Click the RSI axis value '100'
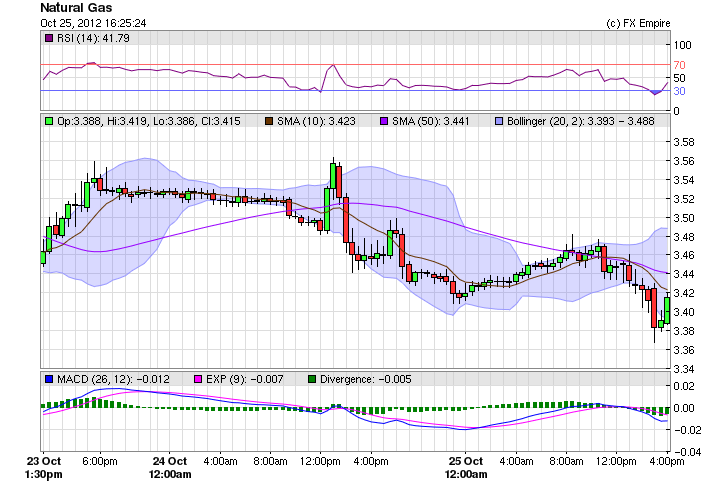 [x=682, y=45]
